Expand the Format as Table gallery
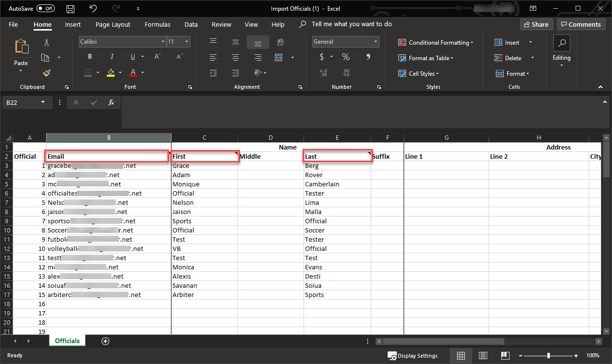This screenshot has height=364, width=612. coord(425,58)
